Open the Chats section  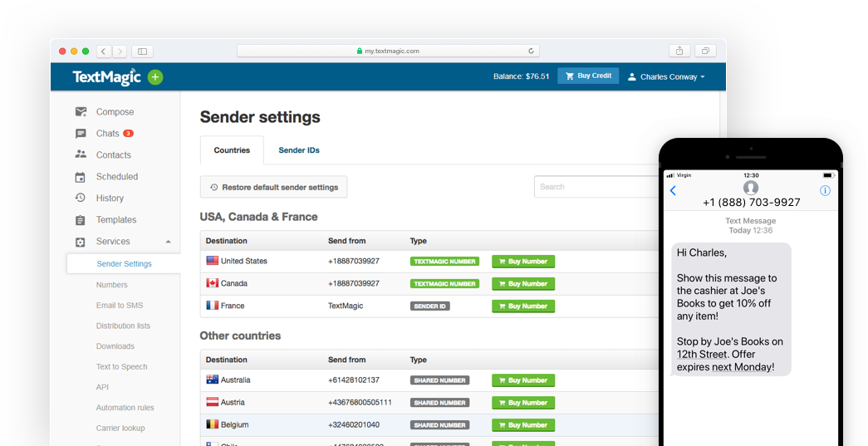(x=107, y=134)
